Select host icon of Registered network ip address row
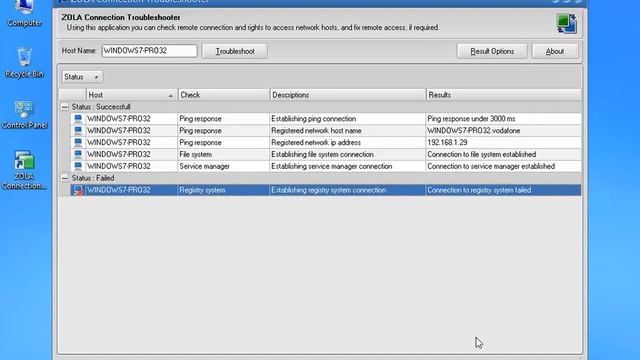The image size is (640, 360). [x=78, y=142]
